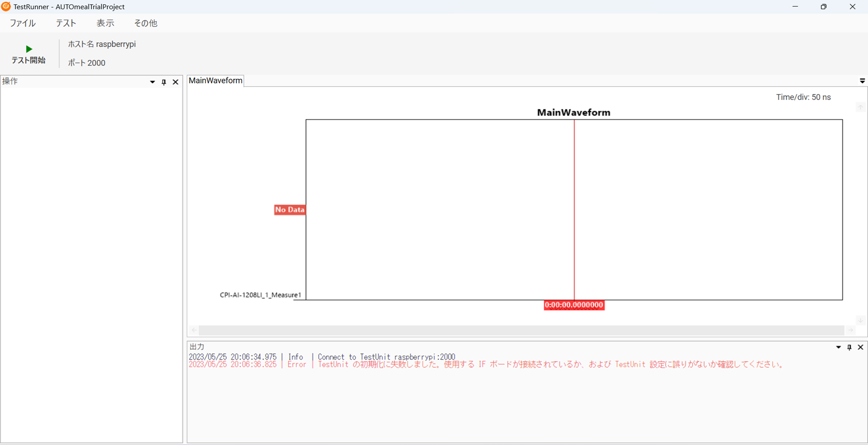Select the CPI-AI-1208LI_1_Measure1 channel label
The image size is (868, 445).
[260, 295]
